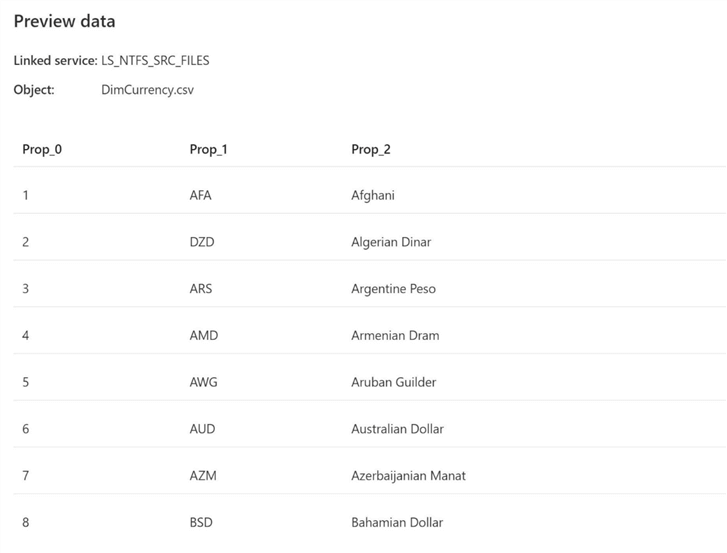Click the Preview data heading
Viewport: 727px width, 553px height.
tap(64, 21)
